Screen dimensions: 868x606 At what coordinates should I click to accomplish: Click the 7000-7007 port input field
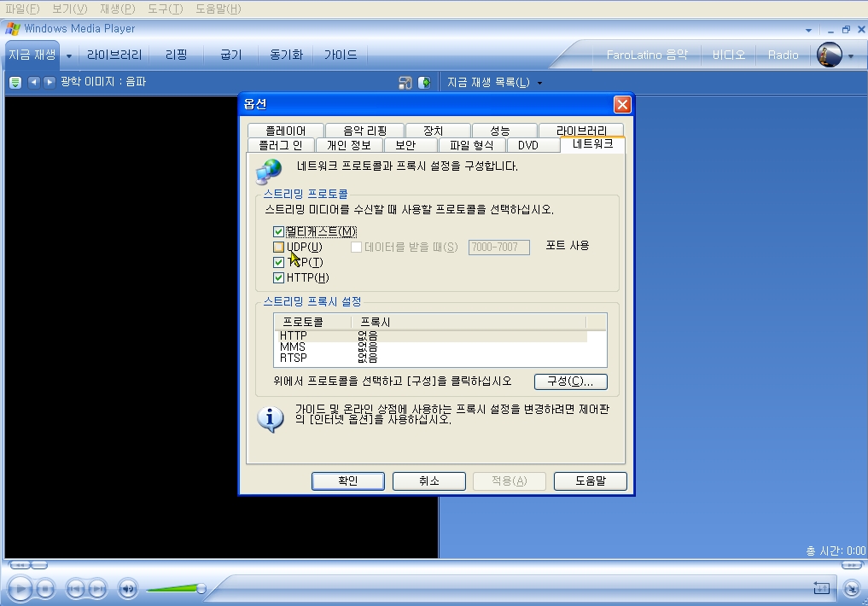(x=498, y=248)
